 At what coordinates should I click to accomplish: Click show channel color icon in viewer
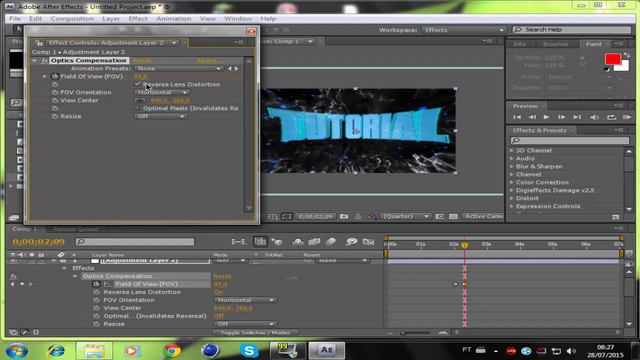click(372, 216)
